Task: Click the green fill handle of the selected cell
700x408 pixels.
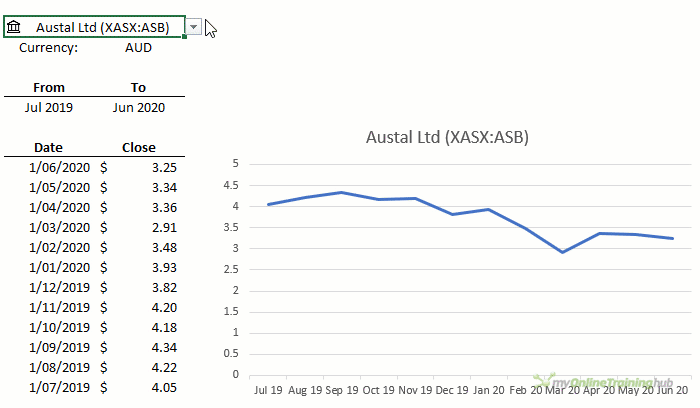Action: pos(184,37)
